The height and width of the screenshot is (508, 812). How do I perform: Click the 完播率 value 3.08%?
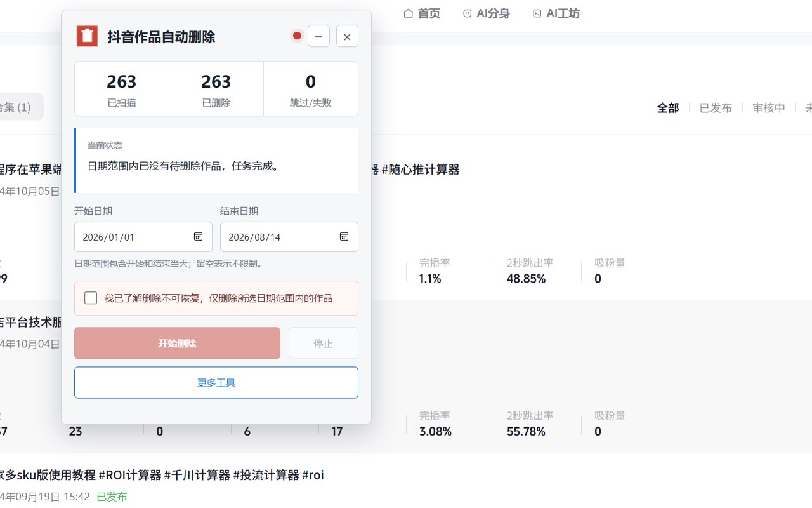coord(435,432)
